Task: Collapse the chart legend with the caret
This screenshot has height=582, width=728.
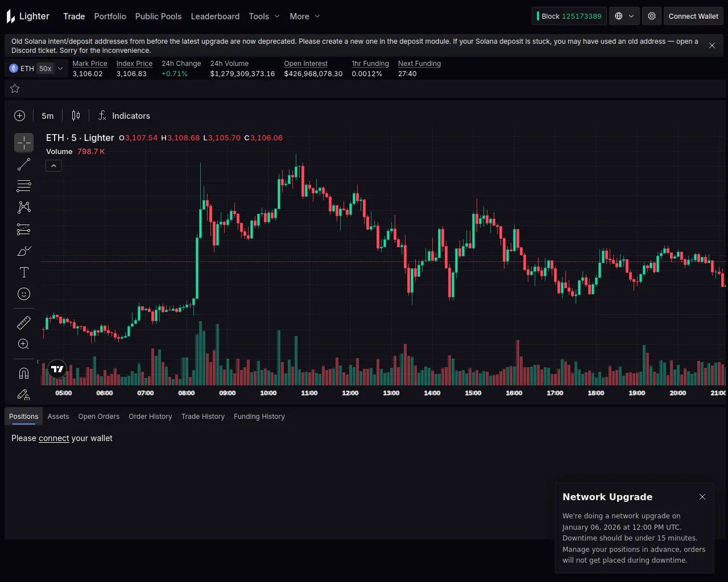Action: tap(53, 166)
